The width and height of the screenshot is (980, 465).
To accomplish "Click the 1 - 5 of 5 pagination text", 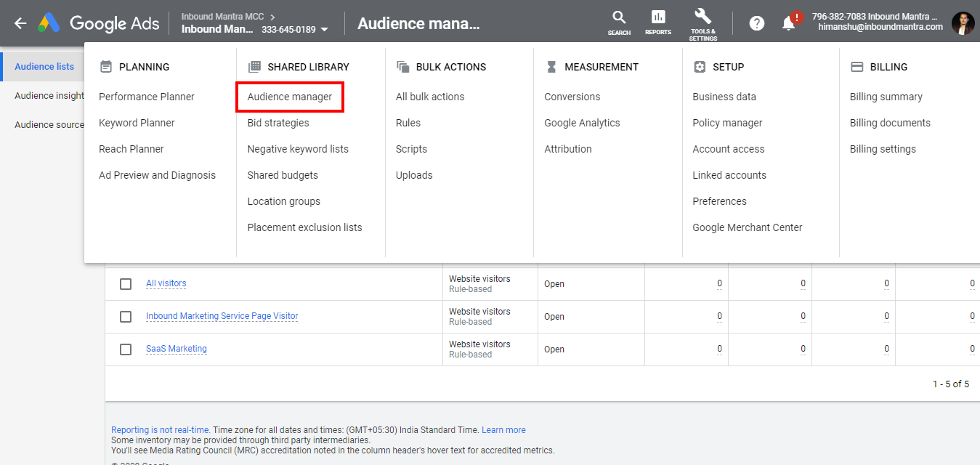I will [x=950, y=384].
